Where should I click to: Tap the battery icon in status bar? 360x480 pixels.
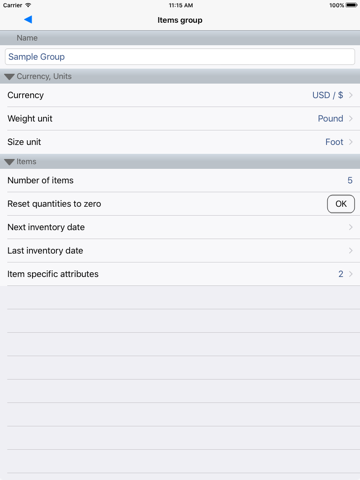[x=352, y=5]
